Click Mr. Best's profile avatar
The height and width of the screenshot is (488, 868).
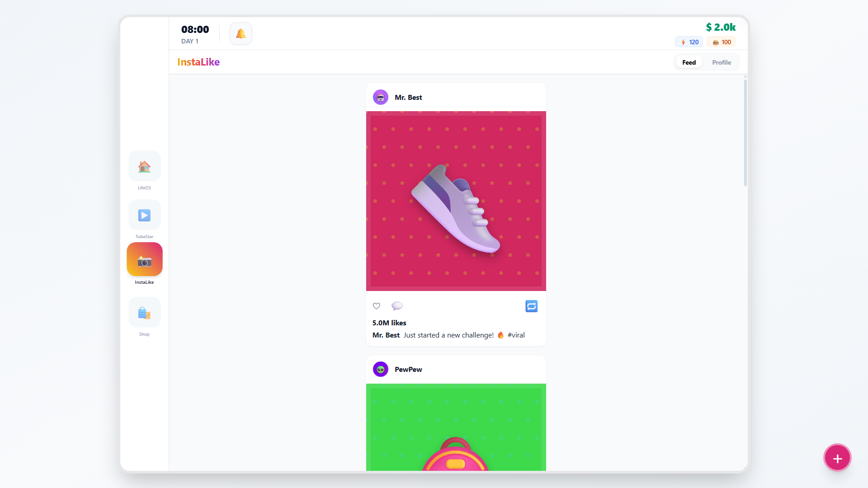pyautogui.click(x=380, y=97)
